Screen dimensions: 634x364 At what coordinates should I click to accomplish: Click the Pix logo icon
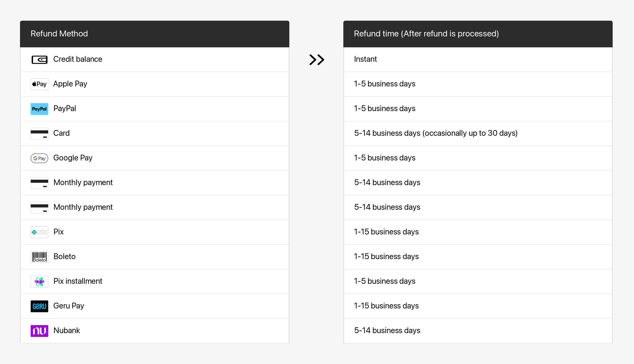(39, 232)
